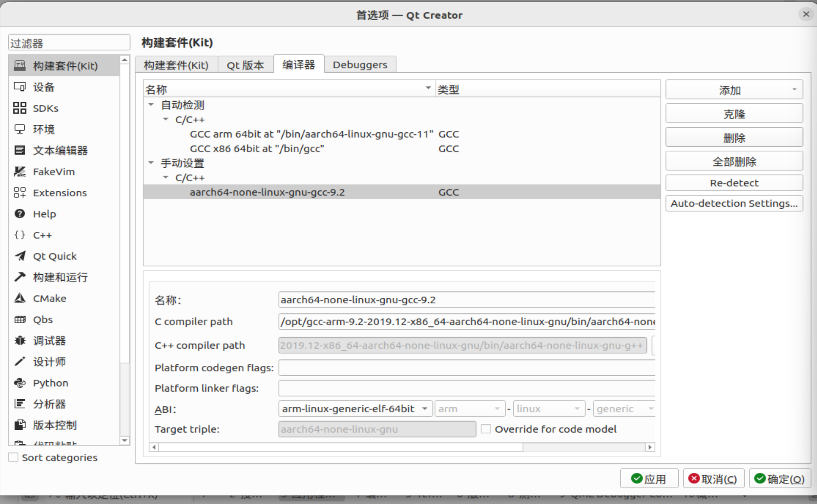Click the Python category icon
Viewport: 817px width, 504px height.
(x=20, y=383)
